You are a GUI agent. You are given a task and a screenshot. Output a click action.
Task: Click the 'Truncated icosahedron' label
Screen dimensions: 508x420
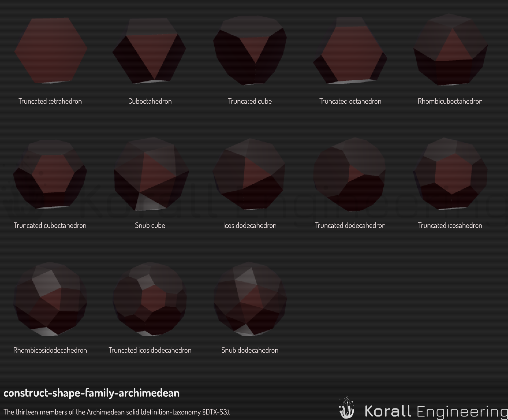click(450, 226)
